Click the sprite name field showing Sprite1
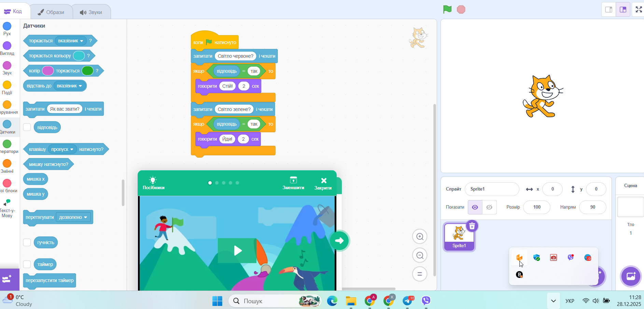This screenshot has height=309, width=644. pyautogui.click(x=492, y=189)
